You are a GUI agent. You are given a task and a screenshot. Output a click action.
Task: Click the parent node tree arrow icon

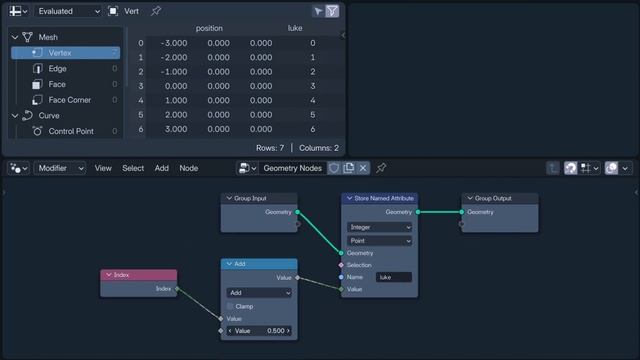553,168
